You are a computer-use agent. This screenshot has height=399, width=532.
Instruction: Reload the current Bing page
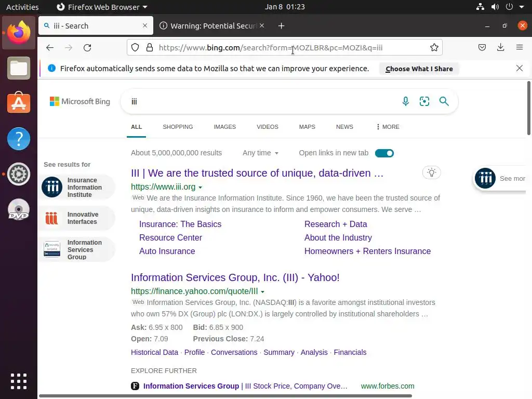point(87,47)
